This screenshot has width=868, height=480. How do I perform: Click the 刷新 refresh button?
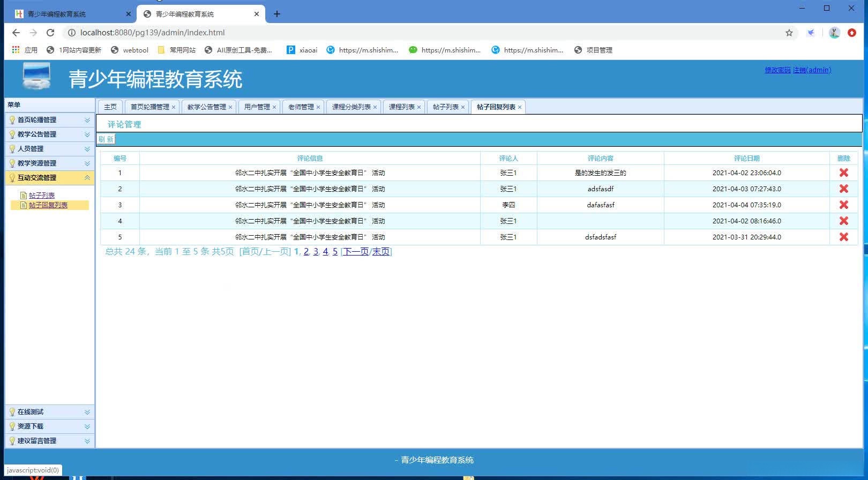point(106,139)
